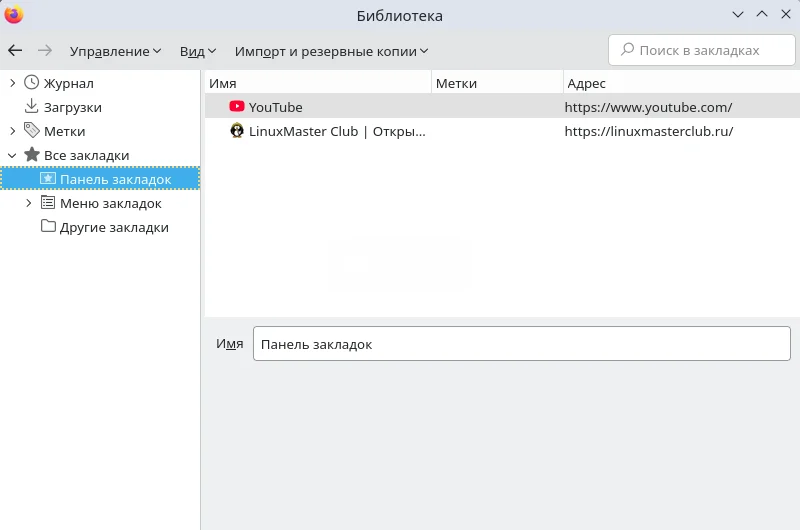
Task: Maximize the Библиотека window
Action: tap(762, 14)
